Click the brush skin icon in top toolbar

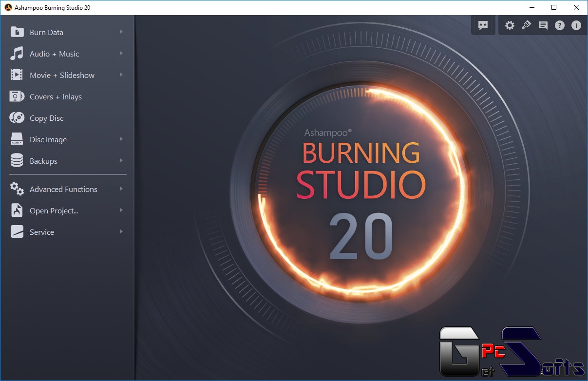526,25
